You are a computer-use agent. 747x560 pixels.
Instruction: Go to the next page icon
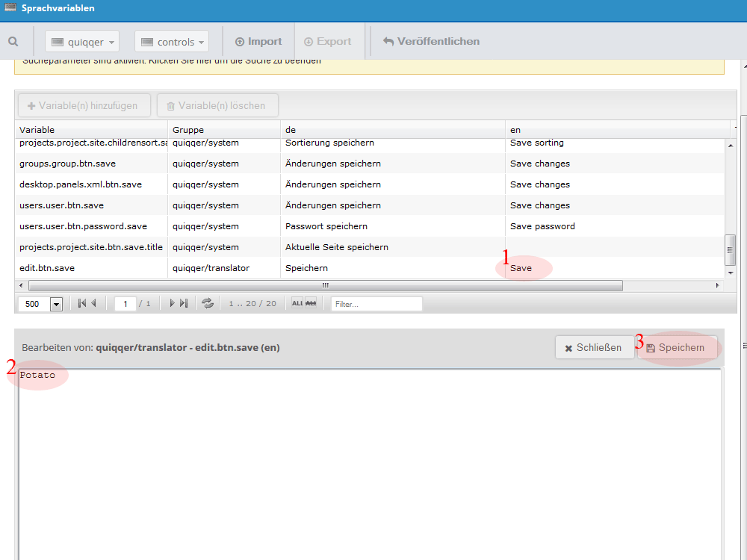click(x=172, y=303)
